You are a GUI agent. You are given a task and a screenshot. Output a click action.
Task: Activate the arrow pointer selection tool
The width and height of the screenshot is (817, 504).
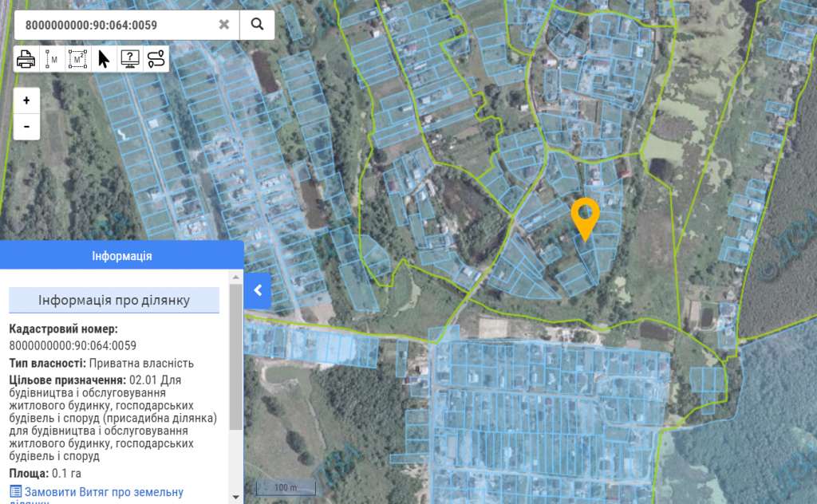[104, 59]
